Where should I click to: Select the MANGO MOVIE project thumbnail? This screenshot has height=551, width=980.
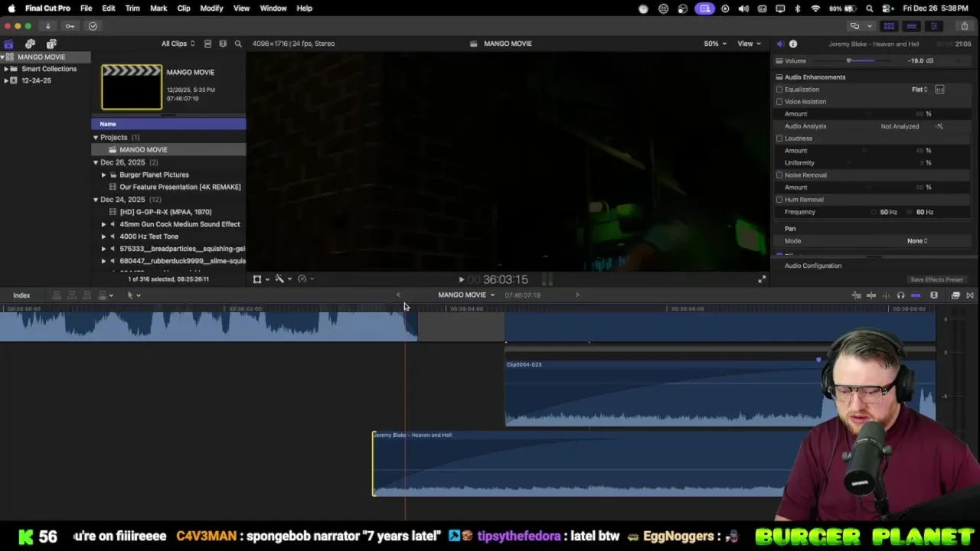point(132,87)
